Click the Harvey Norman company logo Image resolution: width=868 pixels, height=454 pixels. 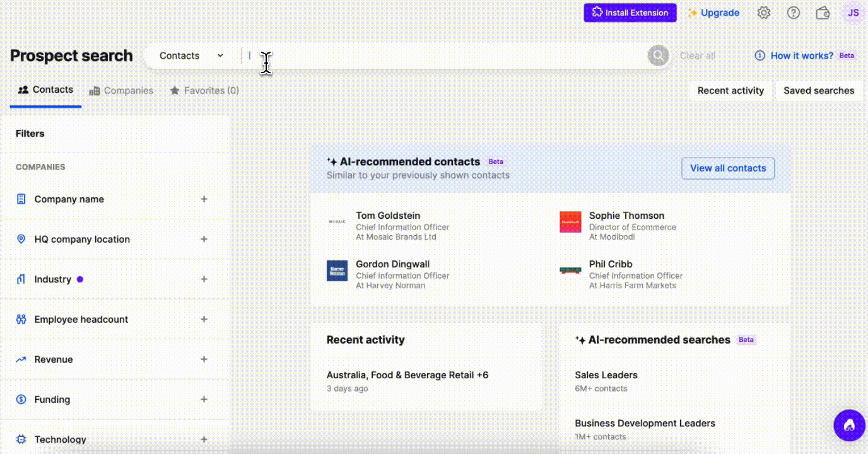click(x=337, y=271)
